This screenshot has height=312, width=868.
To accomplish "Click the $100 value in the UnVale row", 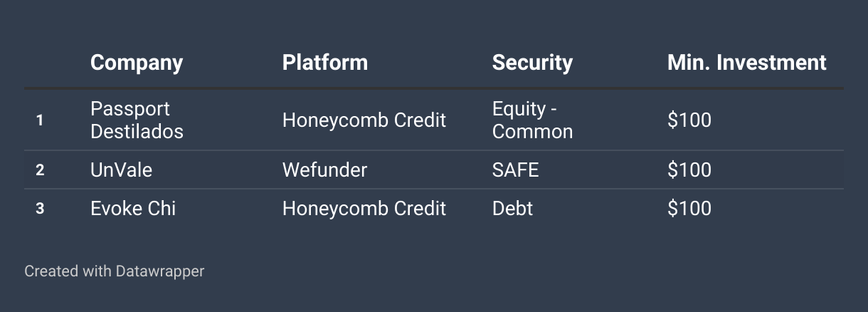I will (689, 170).
